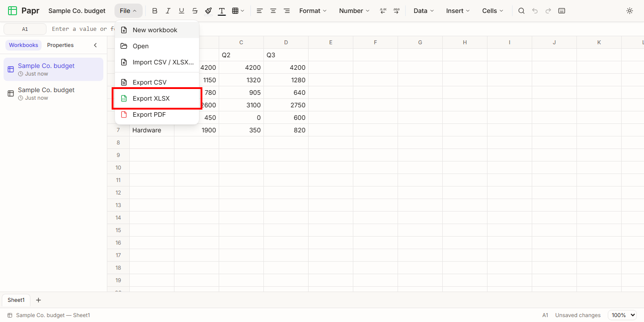Add a new sheet with plus icon
Screen dimensions: 644x322
[38, 300]
